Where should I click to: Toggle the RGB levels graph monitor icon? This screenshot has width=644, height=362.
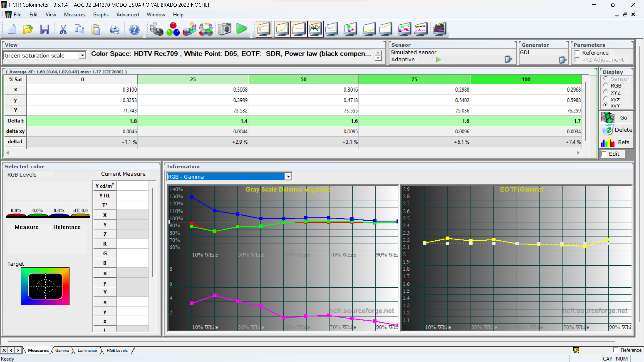(315, 29)
